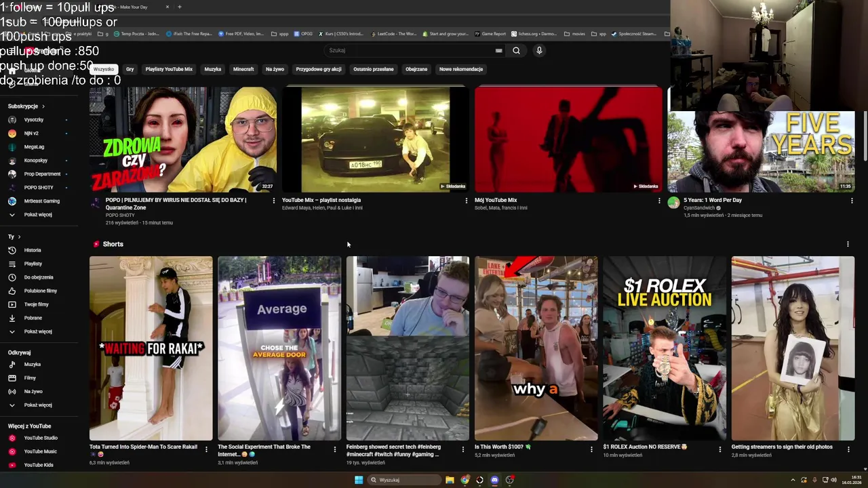The image size is (868, 488).
Task: Play the ZDROWA CZY ZARAŻONA video thumbnail
Action: [183, 140]
